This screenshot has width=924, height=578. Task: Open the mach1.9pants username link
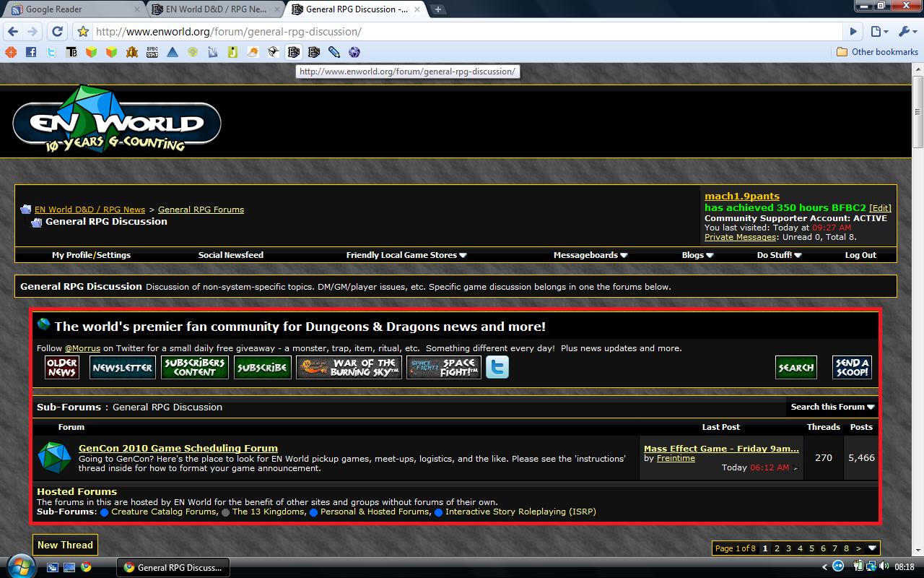(x=742, y=196)
